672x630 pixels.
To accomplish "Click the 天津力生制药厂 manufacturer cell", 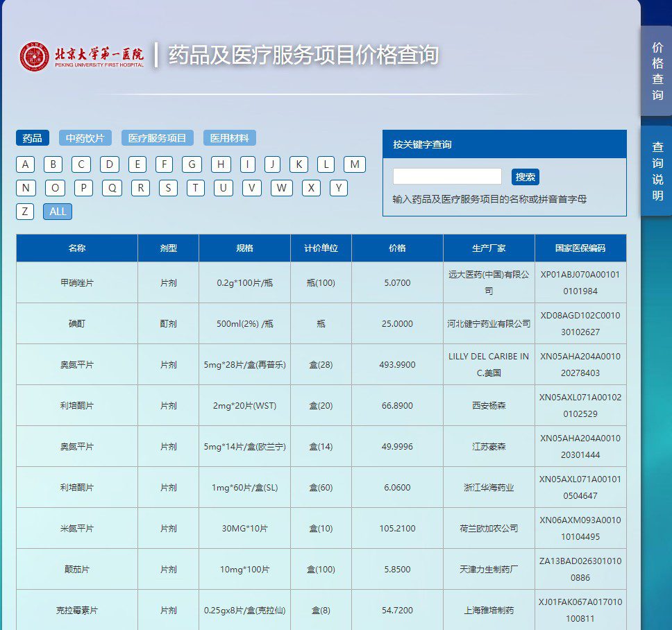I will coord(489,569).
